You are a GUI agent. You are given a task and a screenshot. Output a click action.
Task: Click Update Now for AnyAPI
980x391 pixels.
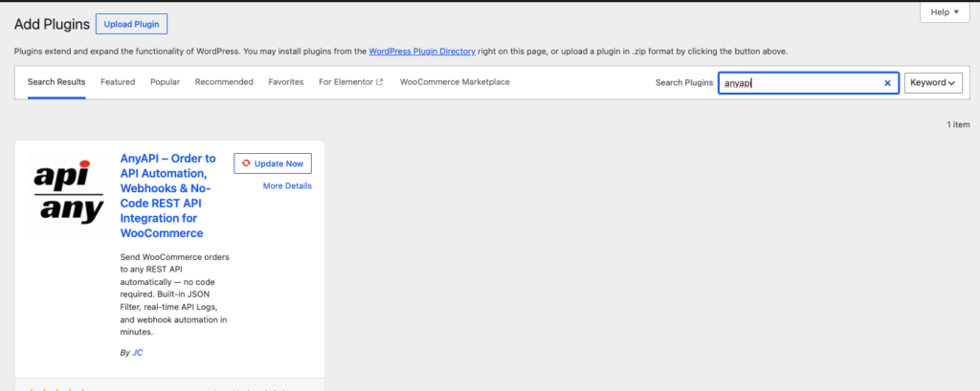(x=273, y=163)
